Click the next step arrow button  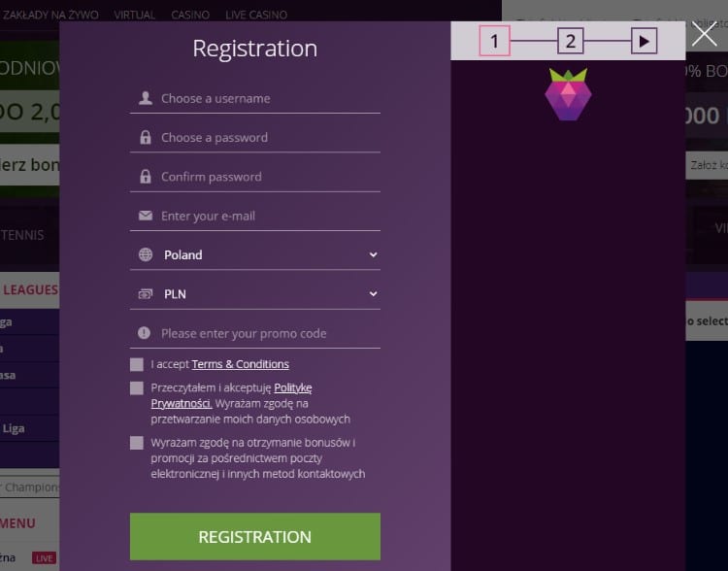click(x=644, y=41)
